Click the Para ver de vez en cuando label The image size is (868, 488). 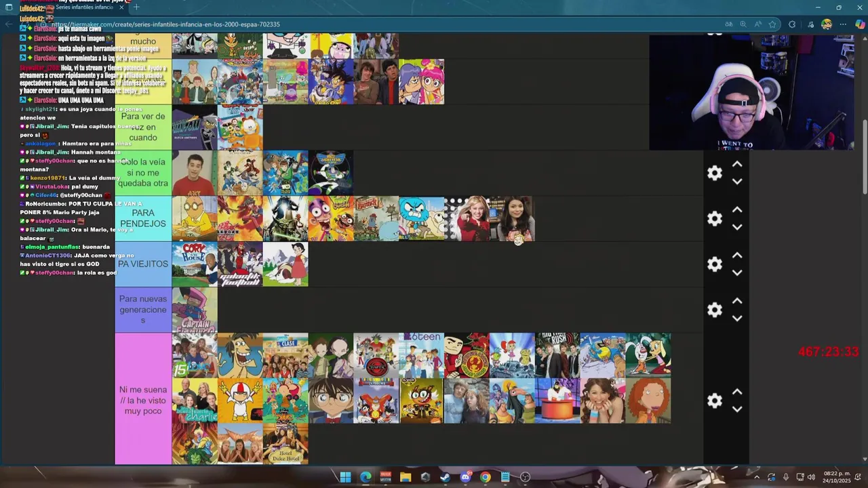point(143,127)
